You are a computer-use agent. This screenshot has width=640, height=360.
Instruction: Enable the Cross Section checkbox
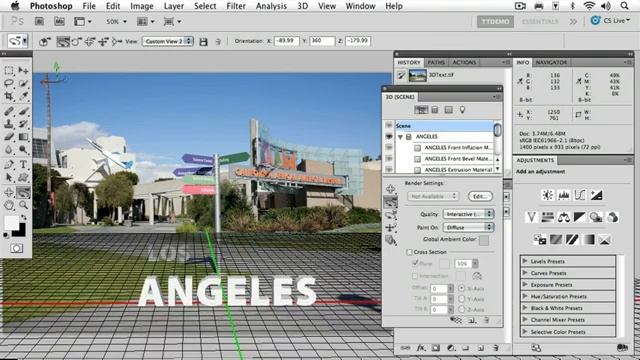(409, 252)
